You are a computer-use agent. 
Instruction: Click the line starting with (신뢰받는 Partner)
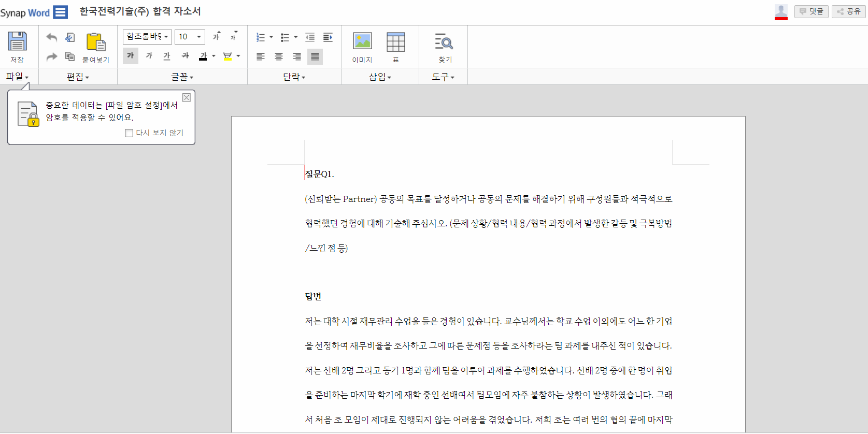pos(489,199)
